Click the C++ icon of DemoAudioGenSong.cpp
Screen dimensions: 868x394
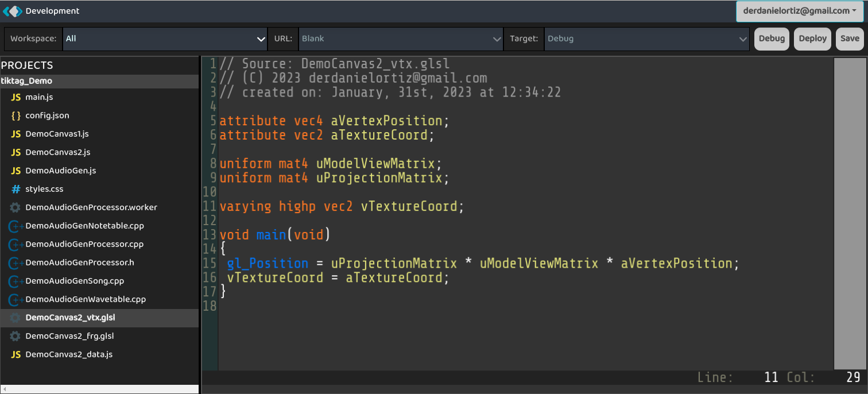16,281
